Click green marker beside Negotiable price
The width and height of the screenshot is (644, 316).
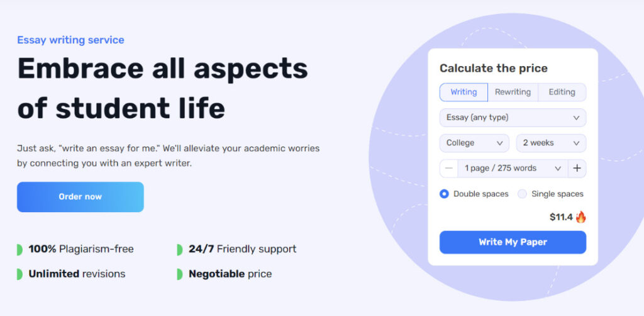tap(179, 274)
